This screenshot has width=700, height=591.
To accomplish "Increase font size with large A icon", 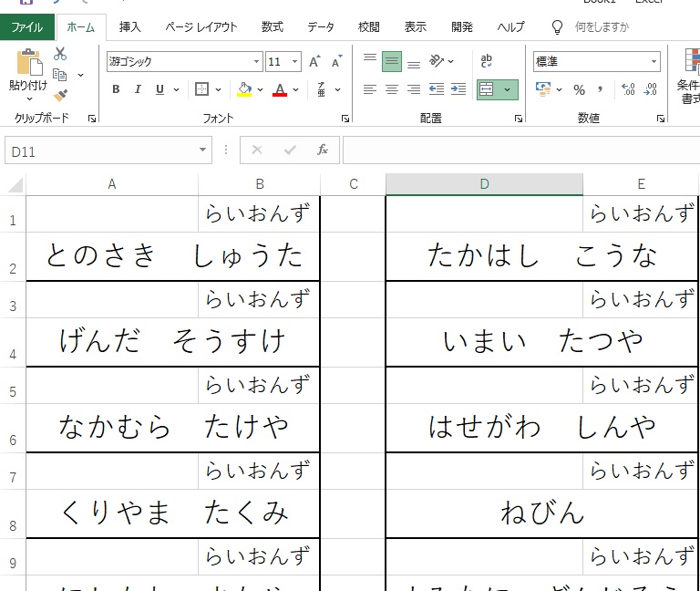I will click(314, 61).
